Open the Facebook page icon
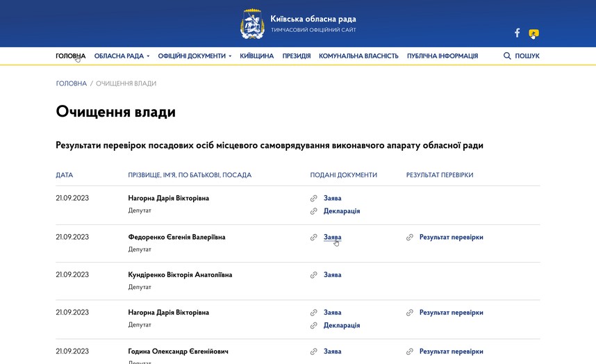The width and height of the screenshot is (596, 364). (517, 33)
